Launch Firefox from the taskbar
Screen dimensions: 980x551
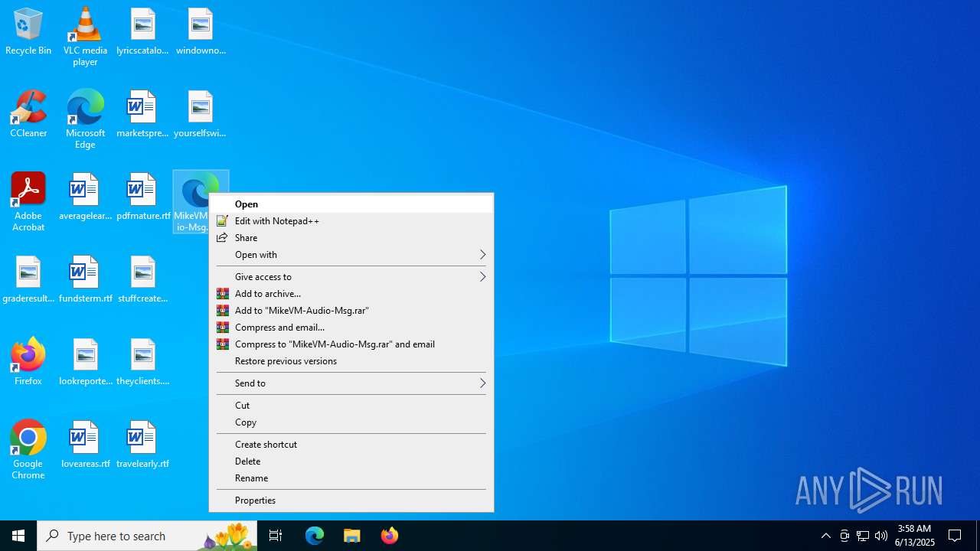(x=390, y=536)
